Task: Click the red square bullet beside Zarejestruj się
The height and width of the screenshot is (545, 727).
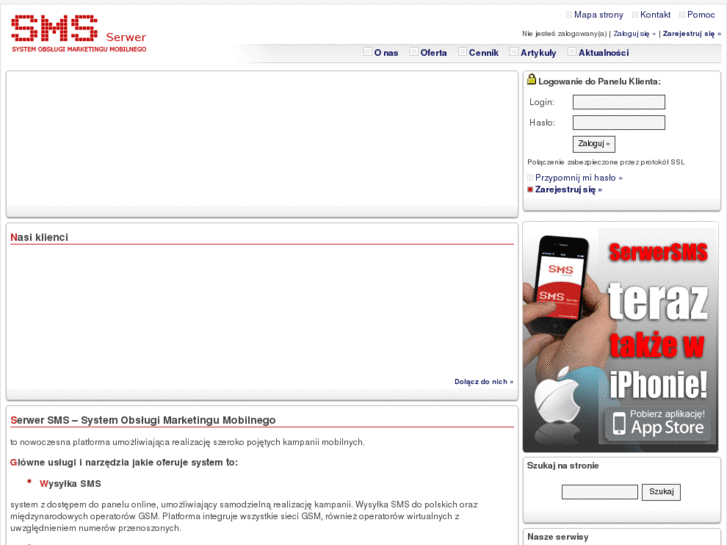Action: click(530, 190)
